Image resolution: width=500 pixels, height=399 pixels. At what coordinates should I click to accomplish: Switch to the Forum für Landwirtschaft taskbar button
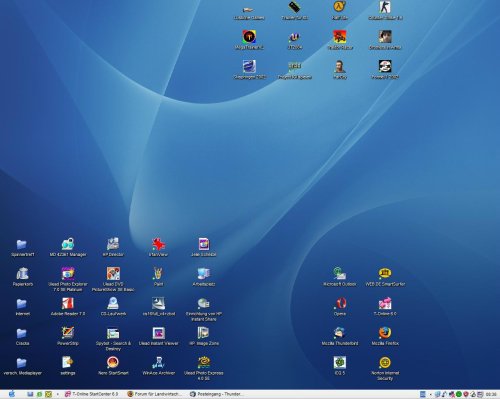pos(155,394)
